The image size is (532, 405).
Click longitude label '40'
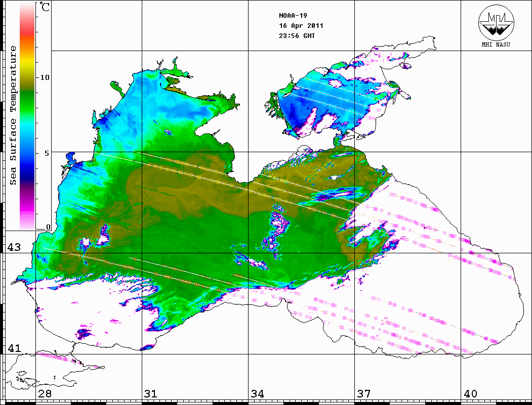(x=470, y=393)
